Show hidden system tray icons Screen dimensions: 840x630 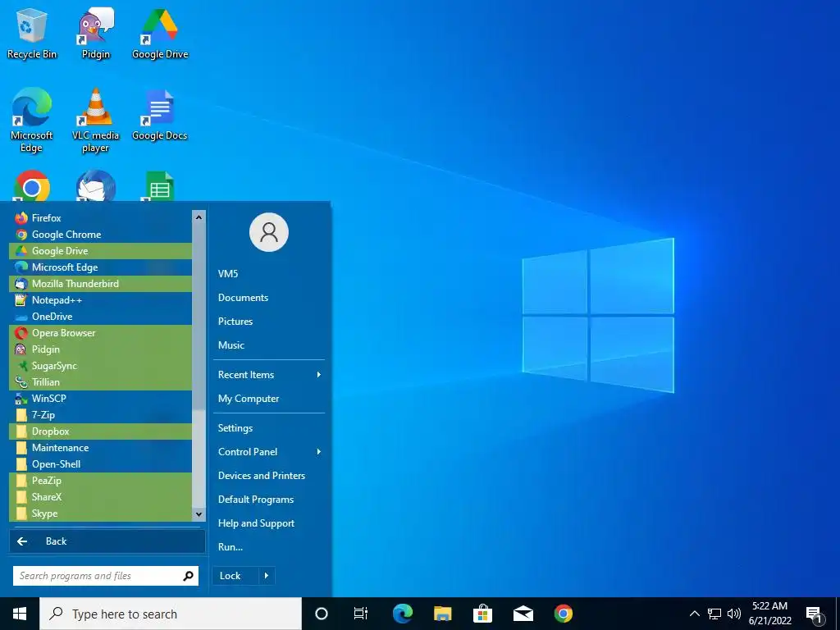point(694,614)
